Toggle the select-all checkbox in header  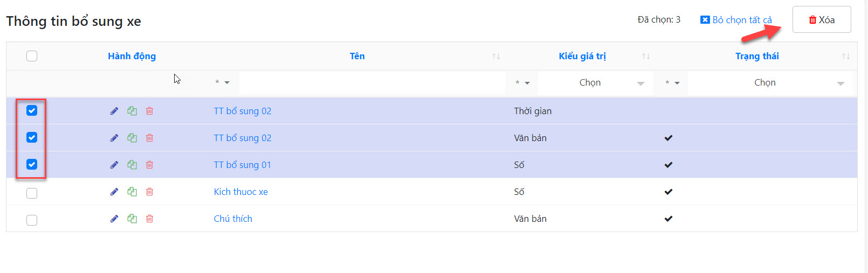(32, 56)
